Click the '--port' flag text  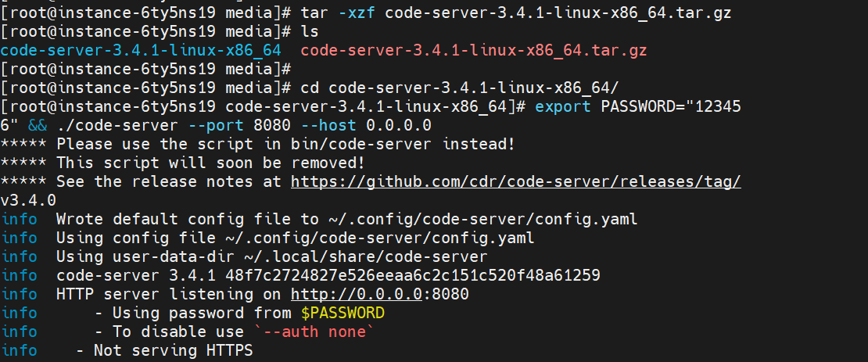pyautogui.click(x=216, y=125)
